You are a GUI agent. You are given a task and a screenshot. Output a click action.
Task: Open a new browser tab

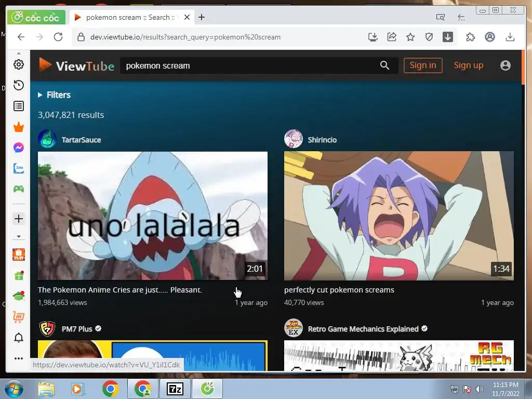(202, 17)
